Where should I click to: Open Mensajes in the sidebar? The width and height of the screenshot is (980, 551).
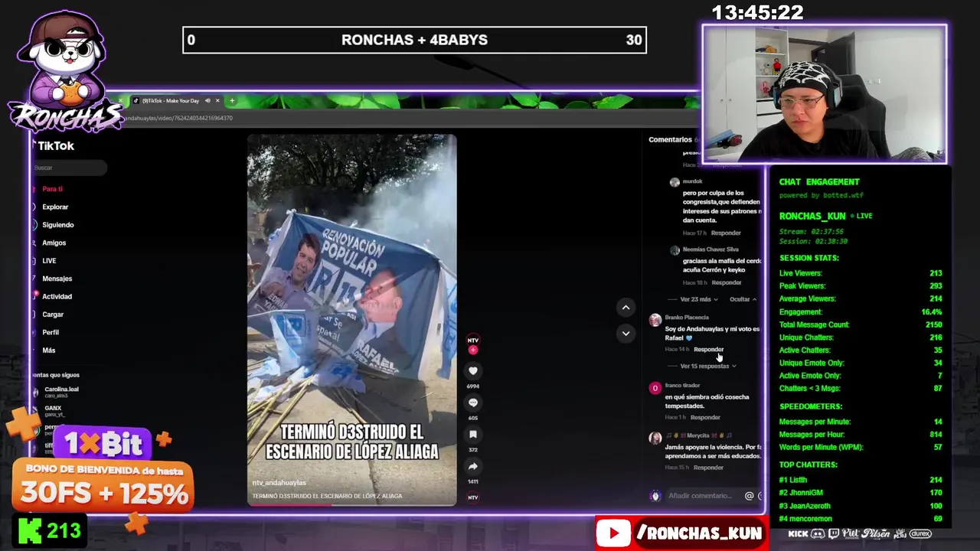(x=57, y=279)
